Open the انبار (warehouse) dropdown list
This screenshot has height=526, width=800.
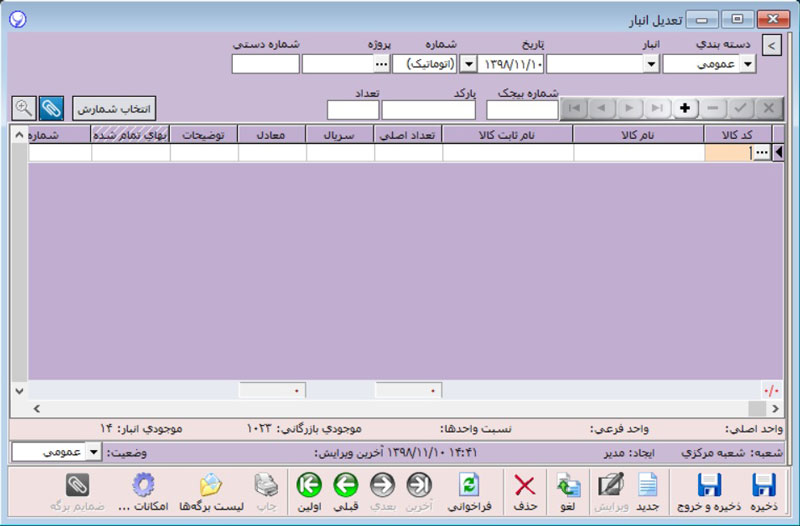(x=651, y=64)
